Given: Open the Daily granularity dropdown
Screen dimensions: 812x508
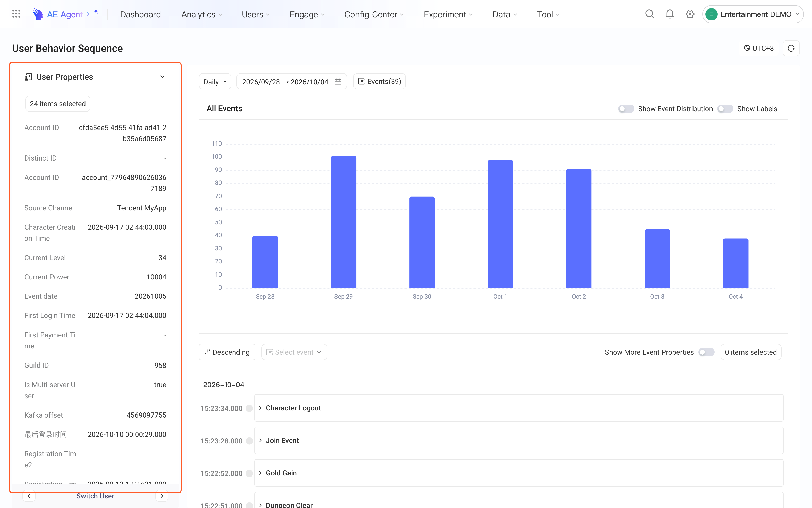Looking at the screenshot, I should click(215, 82).
